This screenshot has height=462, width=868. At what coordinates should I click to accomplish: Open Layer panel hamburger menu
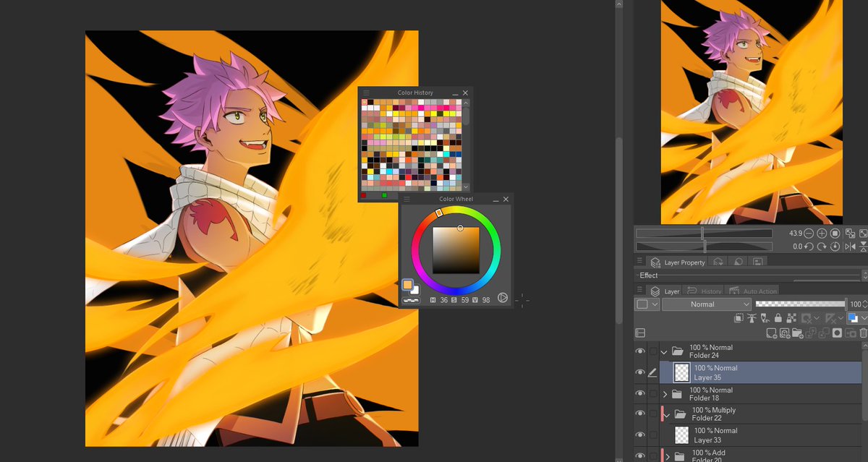[x=640, y=289]
